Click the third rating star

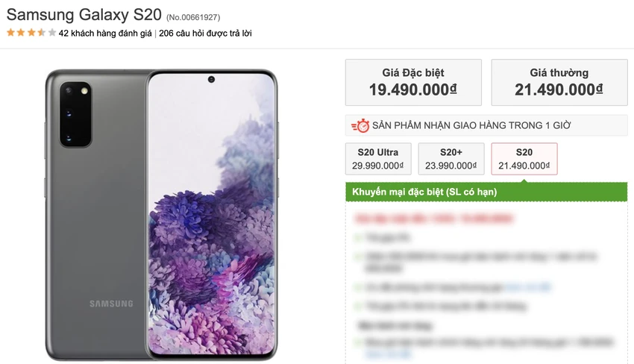coord(31,33)
